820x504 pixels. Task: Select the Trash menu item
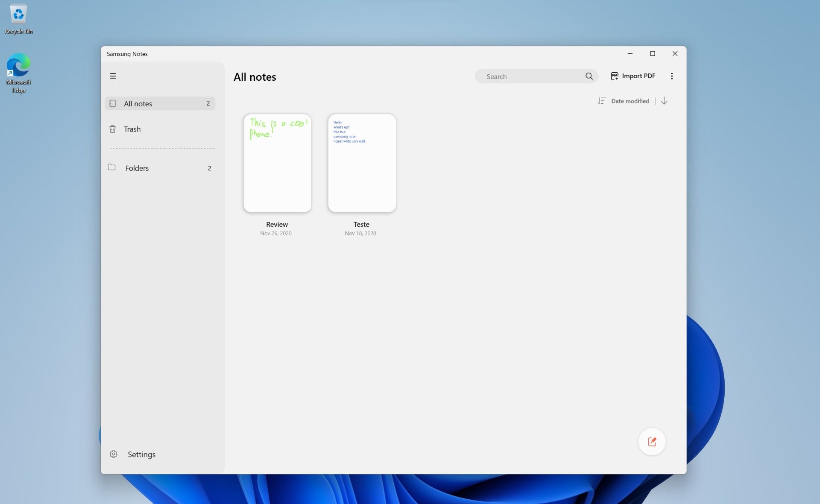pyautogui.click(x=132, y=129)
